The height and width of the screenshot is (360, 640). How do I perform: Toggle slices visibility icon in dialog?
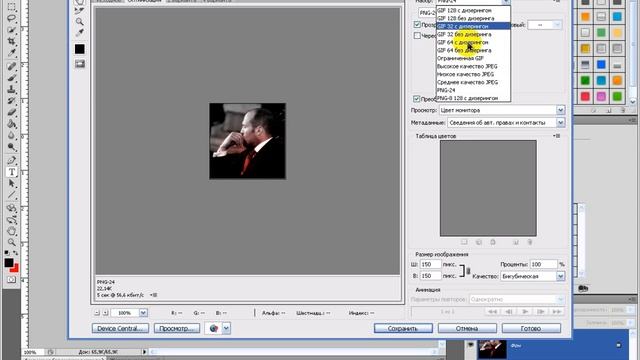click(80, 64)
